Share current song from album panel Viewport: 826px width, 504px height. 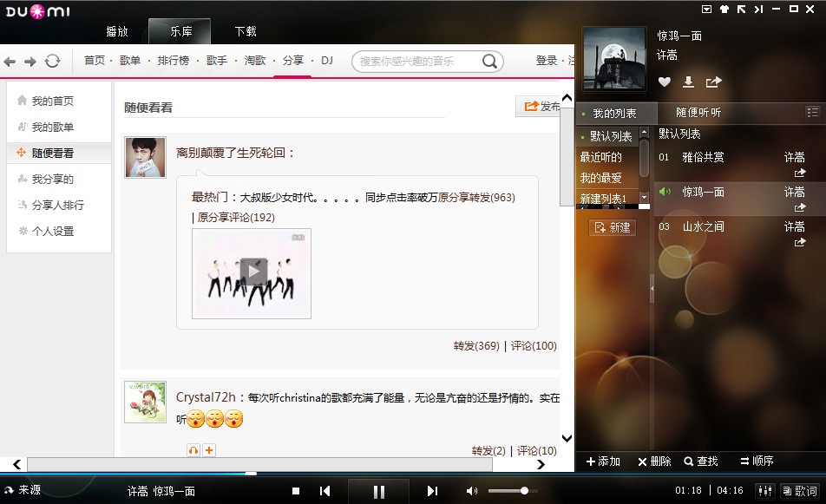pos(713,82)
